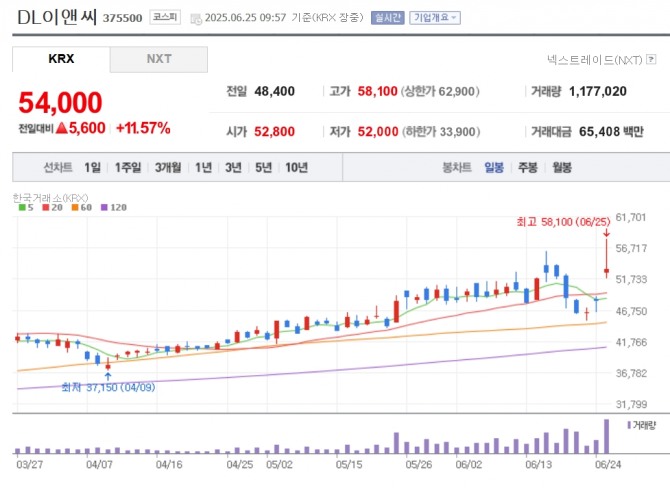Click the tallest volume bar at 06/25
670x488 pixels.
coord(606,436)
